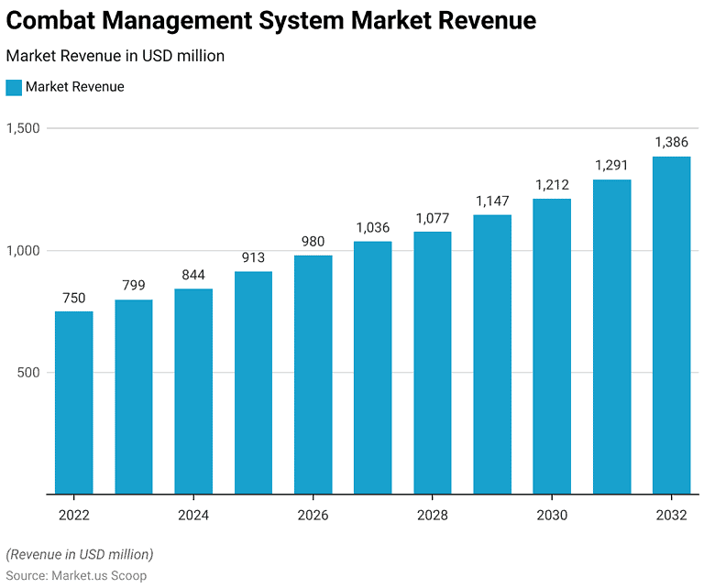Click the value label '1,291'
Screen dimensions: 704x588
(611, 166)
